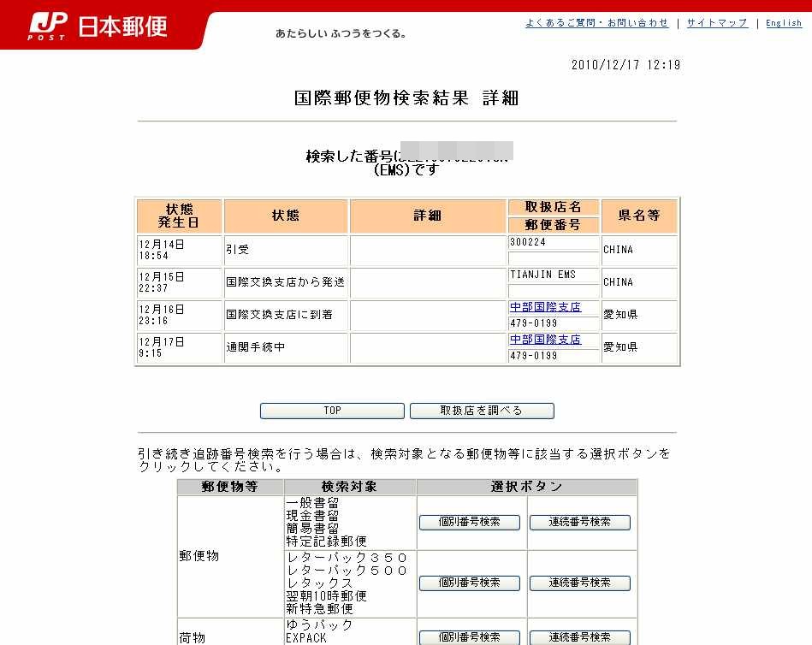Click the TOP button
This screenshot has width=812, height=645.
click(332, 411)
